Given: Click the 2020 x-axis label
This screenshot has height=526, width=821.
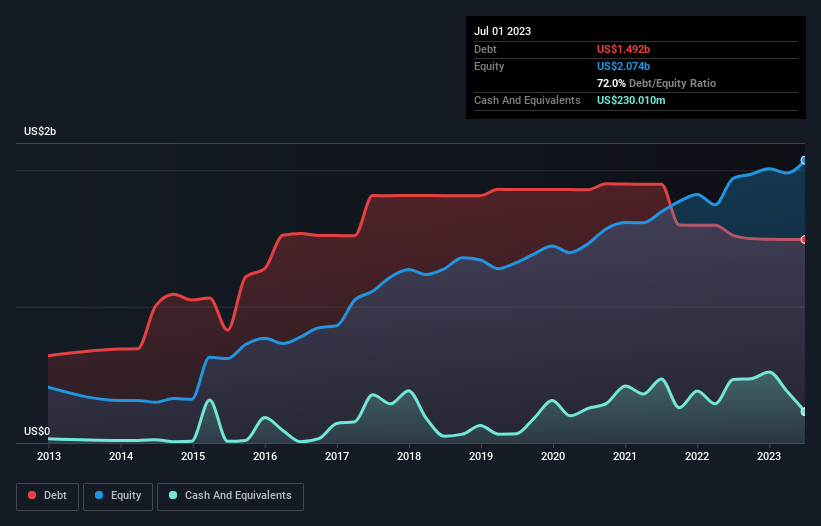Looking at the screenshot, I should (x=553, y=456).
